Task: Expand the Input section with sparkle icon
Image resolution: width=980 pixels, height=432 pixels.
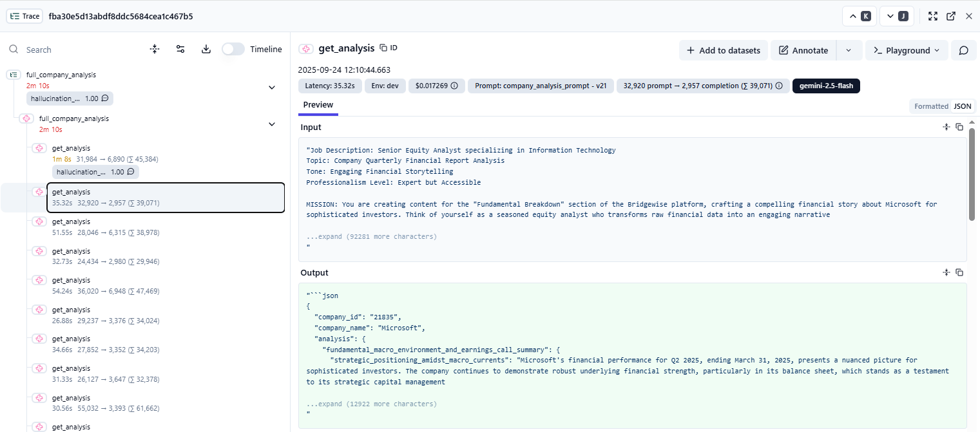Action: (x=946, y=127)
